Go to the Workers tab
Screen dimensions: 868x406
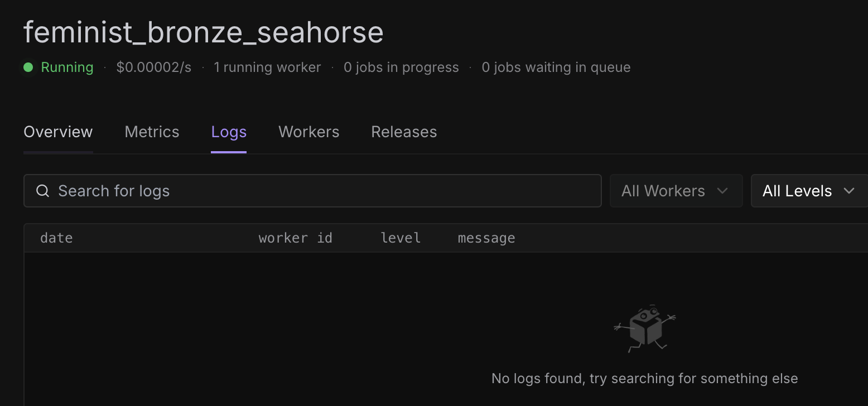(308, 132)
